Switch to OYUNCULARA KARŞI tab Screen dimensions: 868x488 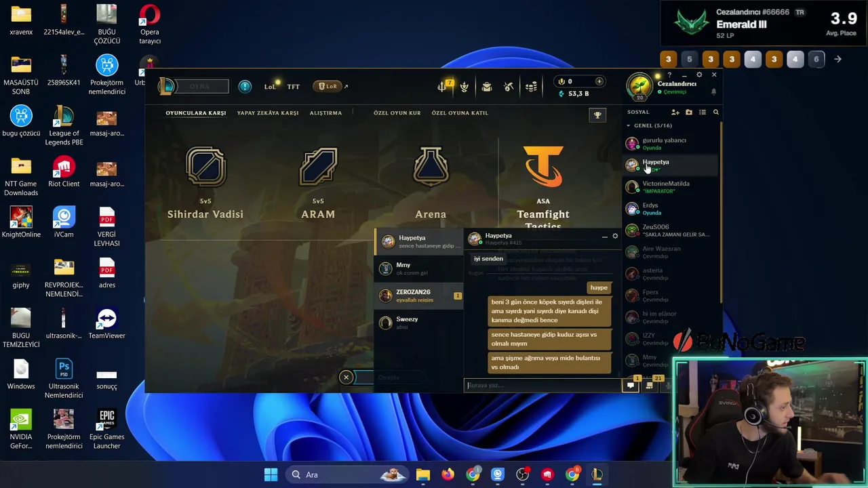point(196,113)
